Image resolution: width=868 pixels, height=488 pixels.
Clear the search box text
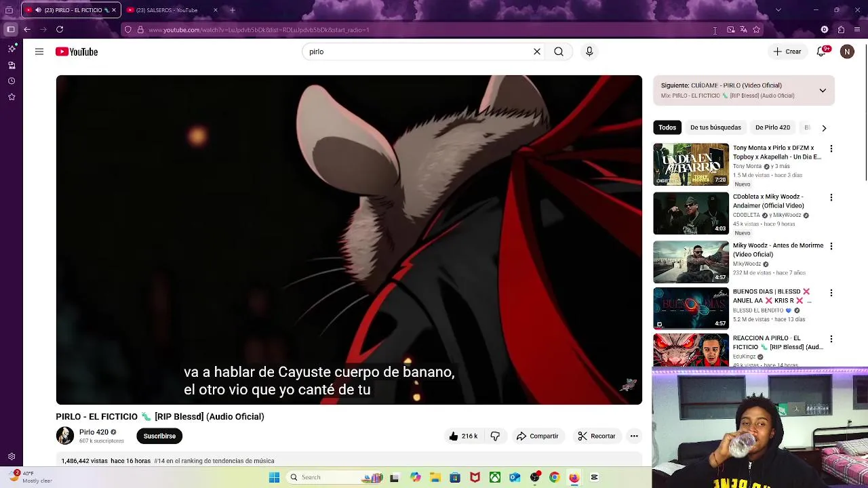537,52
